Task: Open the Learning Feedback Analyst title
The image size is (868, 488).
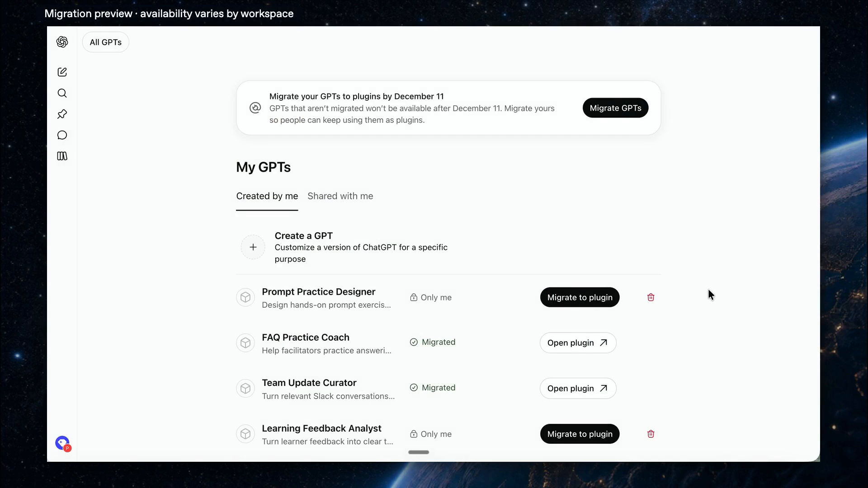Action: point(321,428)
